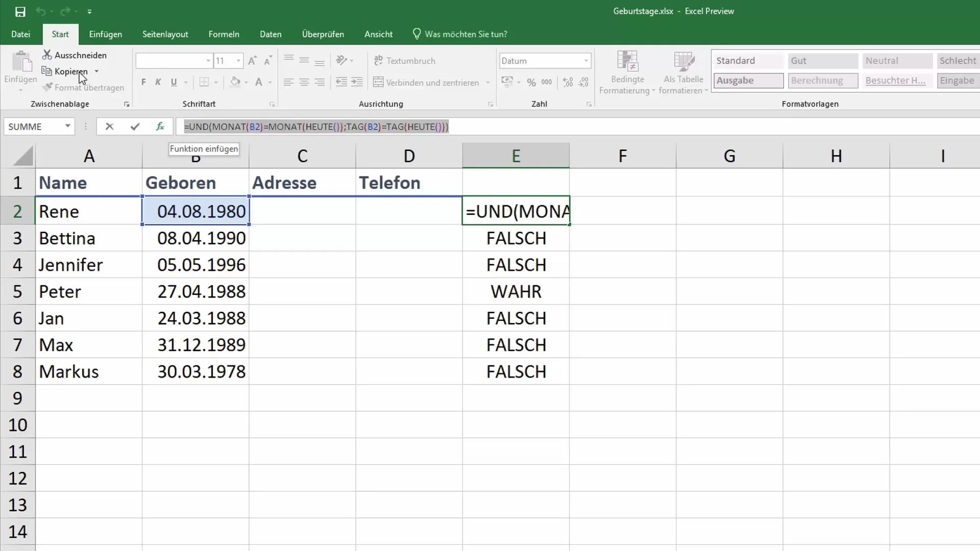Open the font name combo box dropdown
Image resolution: width=980 pixels, height=551 pixels.
tap(208, 61)
